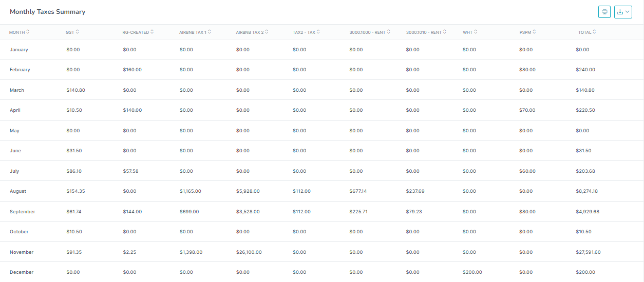
Task: Select the July row label
Action: [14, 171]
